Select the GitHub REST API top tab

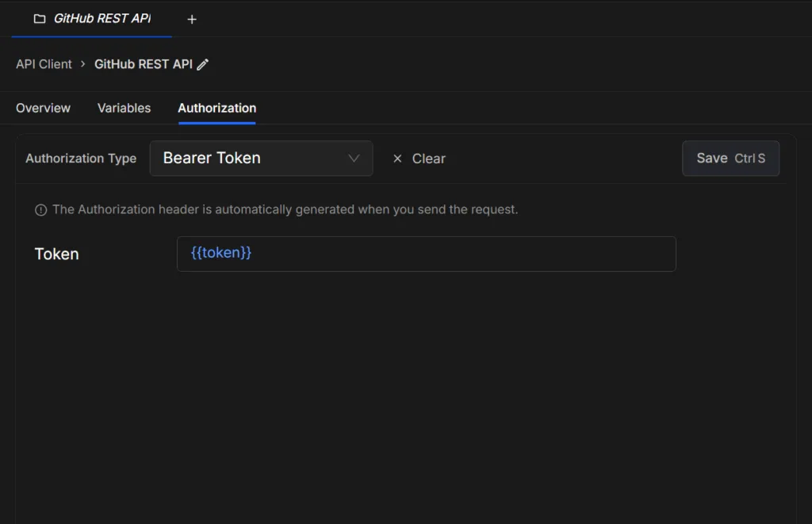(92, 19)
